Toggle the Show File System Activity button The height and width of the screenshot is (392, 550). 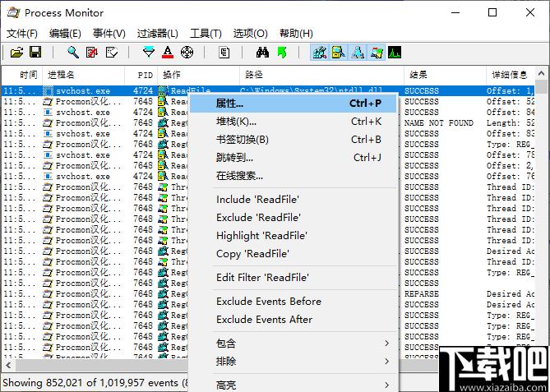click(x=338, y=53)
